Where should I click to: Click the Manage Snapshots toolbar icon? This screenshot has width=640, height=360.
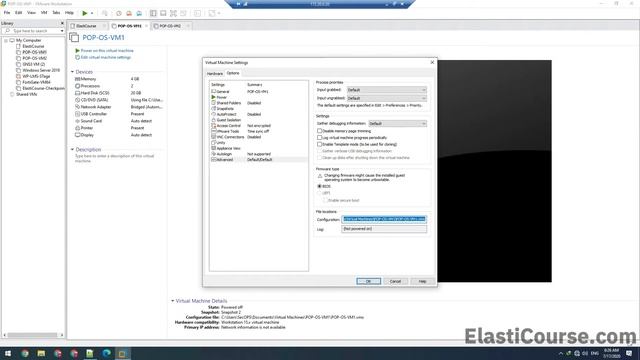139,13
